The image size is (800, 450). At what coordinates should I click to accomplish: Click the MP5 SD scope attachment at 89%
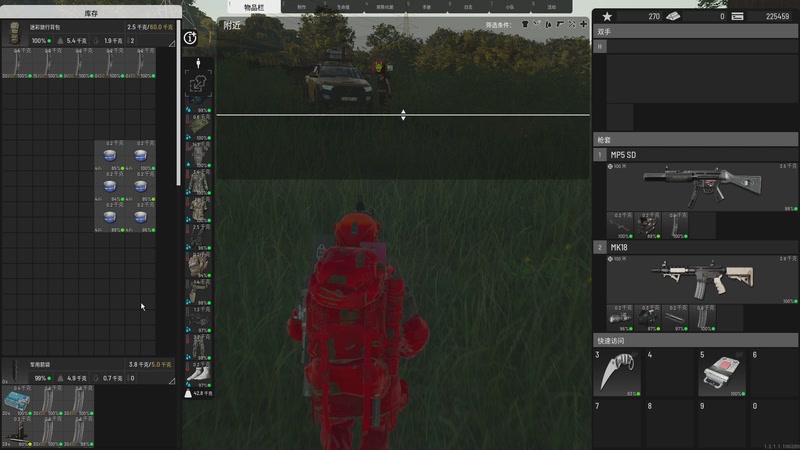(648, 226)
